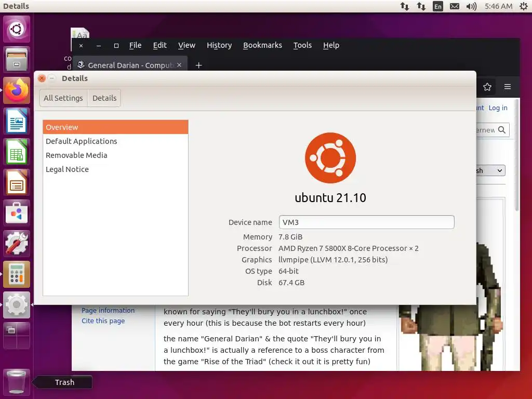Open LibreOffice Impress from launcher

pos(17,182)
